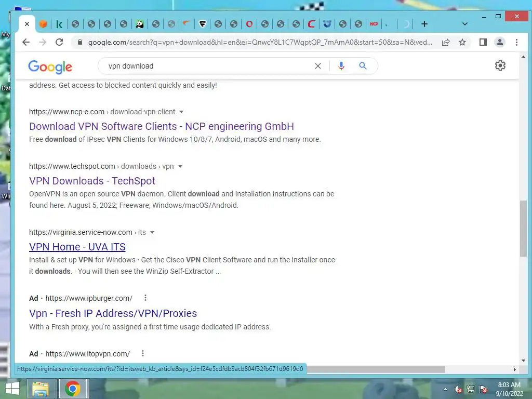Open the Action Center flag icon
Screen dimensions: 532x399
tap(483, 389)
